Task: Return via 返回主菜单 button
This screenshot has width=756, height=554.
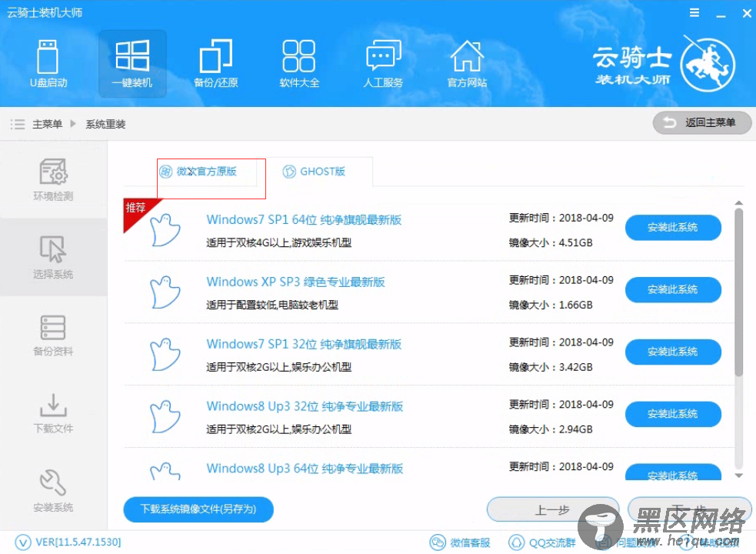Action: click(702, 122)
